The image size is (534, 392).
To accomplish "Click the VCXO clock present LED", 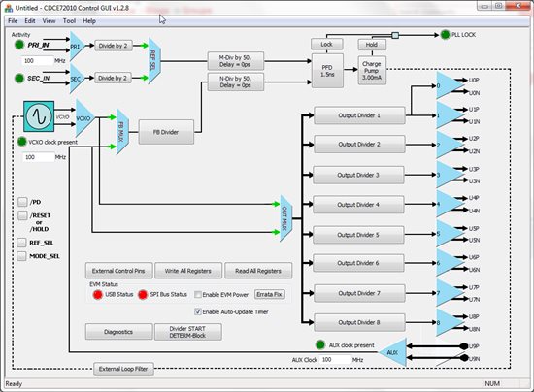I will pos(21,142).
